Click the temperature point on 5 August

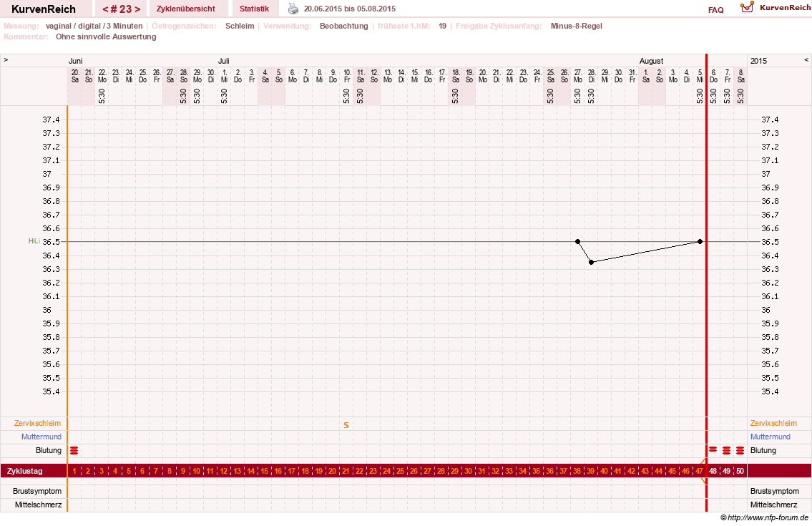[700, 241]
